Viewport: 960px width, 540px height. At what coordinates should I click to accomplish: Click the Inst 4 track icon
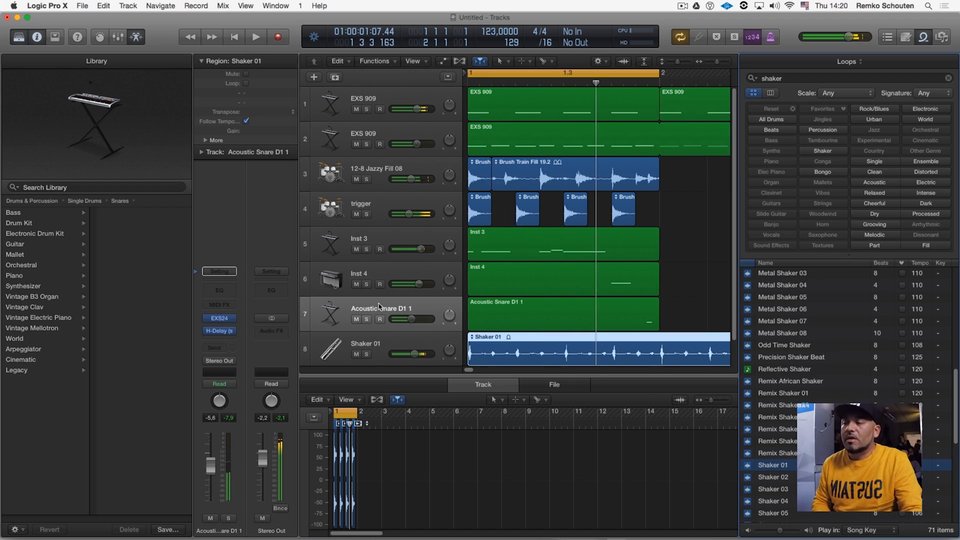tap(331, 279)
